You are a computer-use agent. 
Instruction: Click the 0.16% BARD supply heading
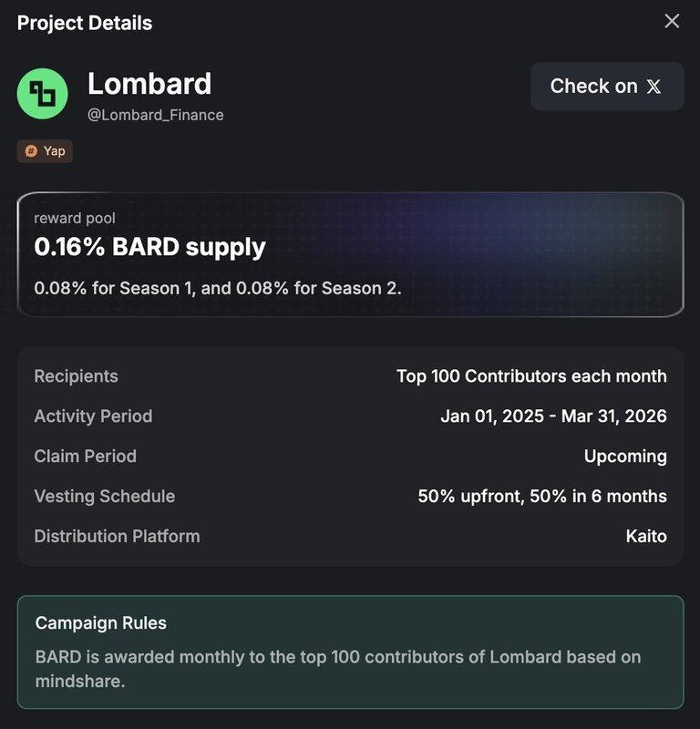coord(149,246)
